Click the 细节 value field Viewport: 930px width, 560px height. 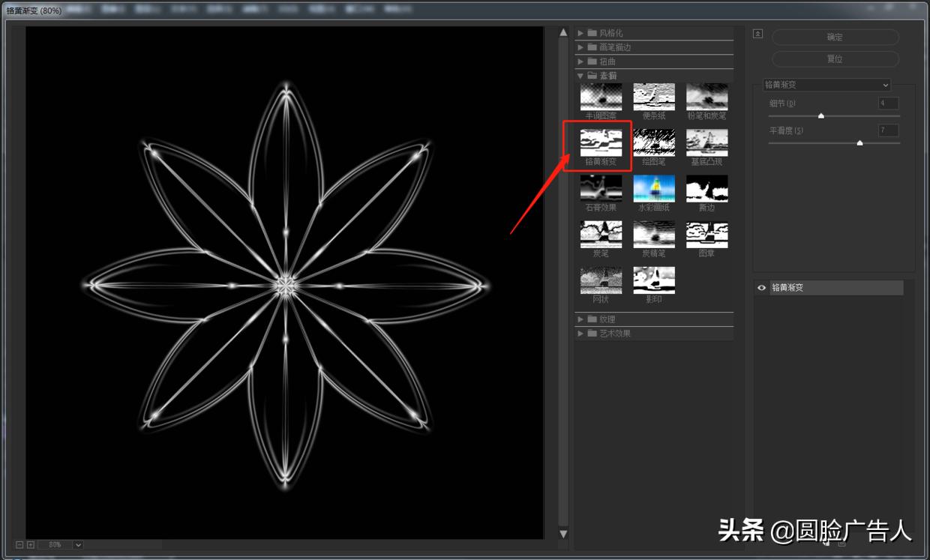click(888, 103)
